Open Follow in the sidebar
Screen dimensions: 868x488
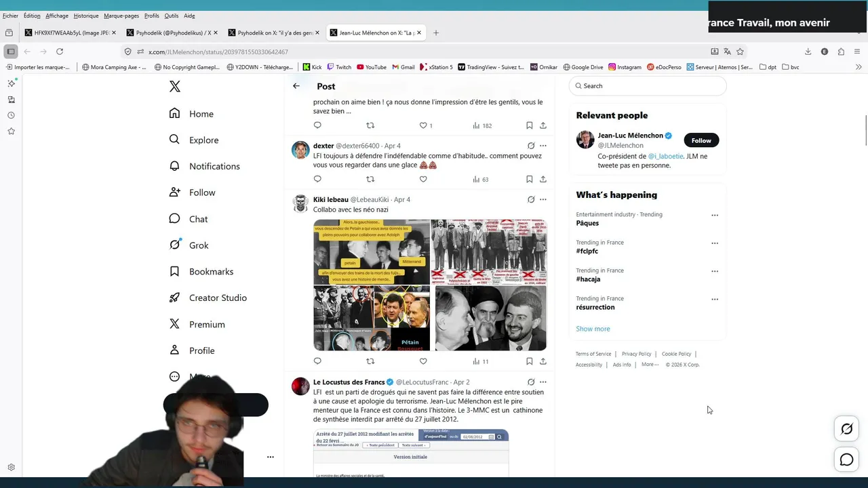point(192,192)
